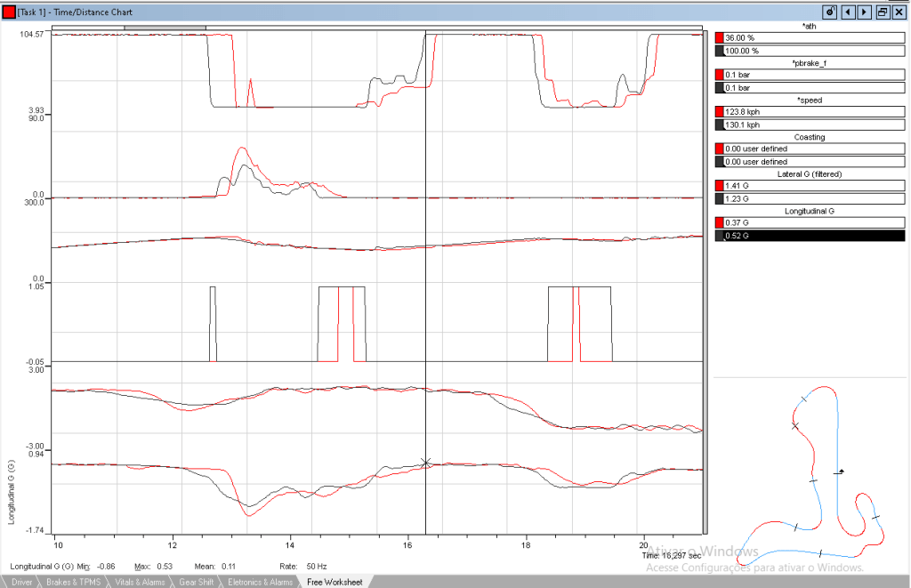The image size is (911, 588).
Task: Open the Eletronics & Alarms tab
Action: point(260,582)
